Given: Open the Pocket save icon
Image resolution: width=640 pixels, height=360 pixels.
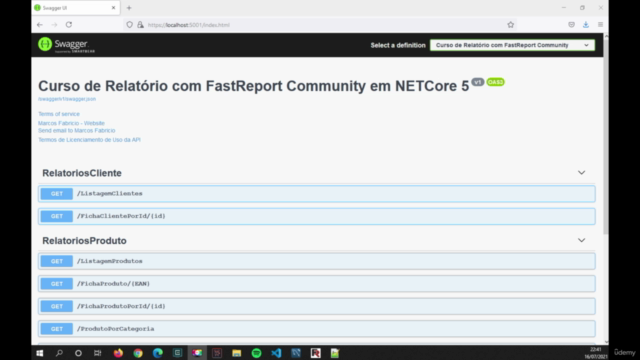Looking at the screenshot, I should 571,24.
